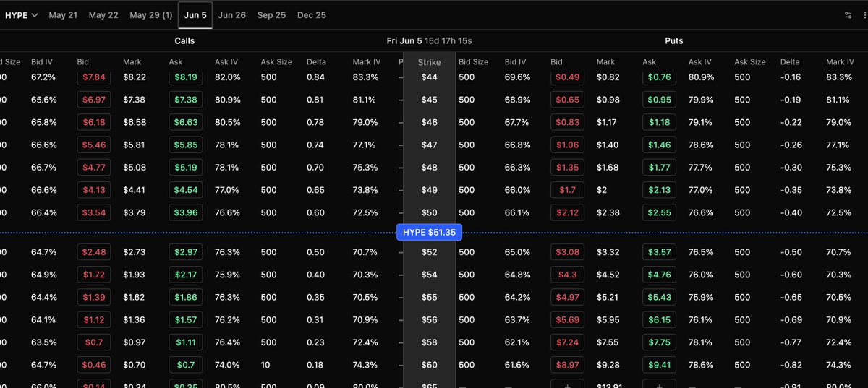Click call bid $6.18 at strike $46
The width and height of the screenshot is (868, 388).
click(94, 122)
